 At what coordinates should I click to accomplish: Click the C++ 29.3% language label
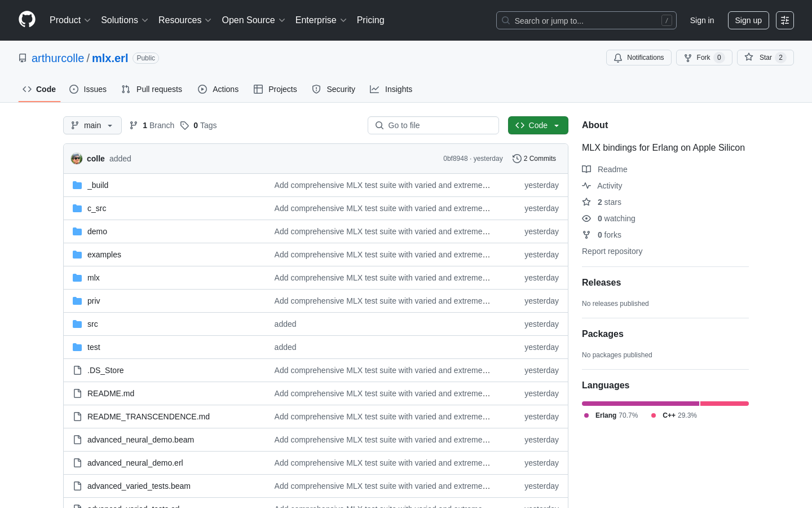tap(674, 415)
